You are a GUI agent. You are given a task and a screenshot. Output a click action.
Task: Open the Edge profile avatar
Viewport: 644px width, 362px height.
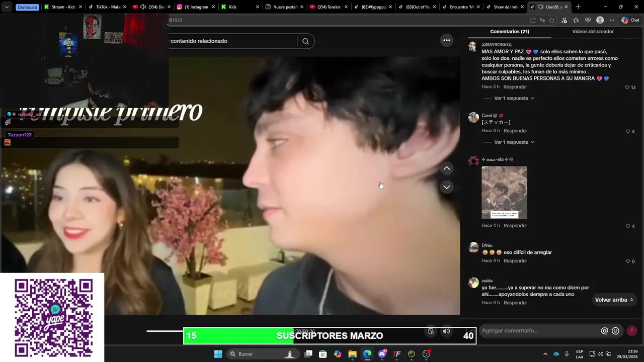coord(600,20)
